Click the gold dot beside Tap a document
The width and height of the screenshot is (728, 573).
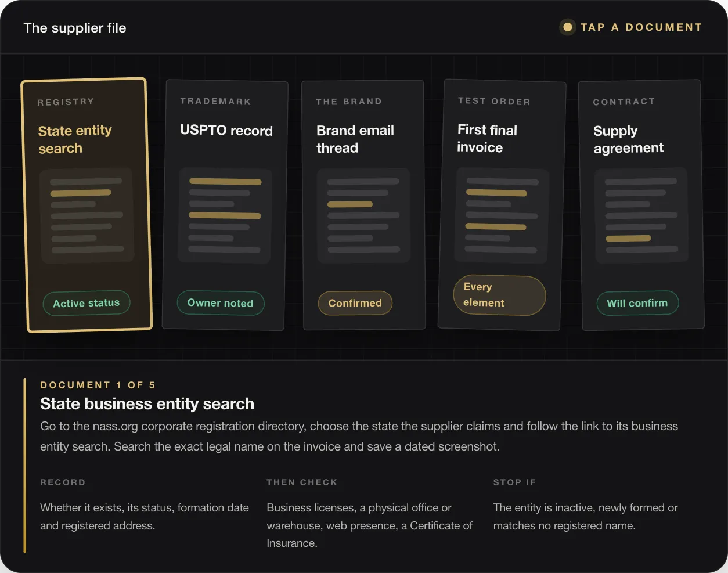point(568,27)
